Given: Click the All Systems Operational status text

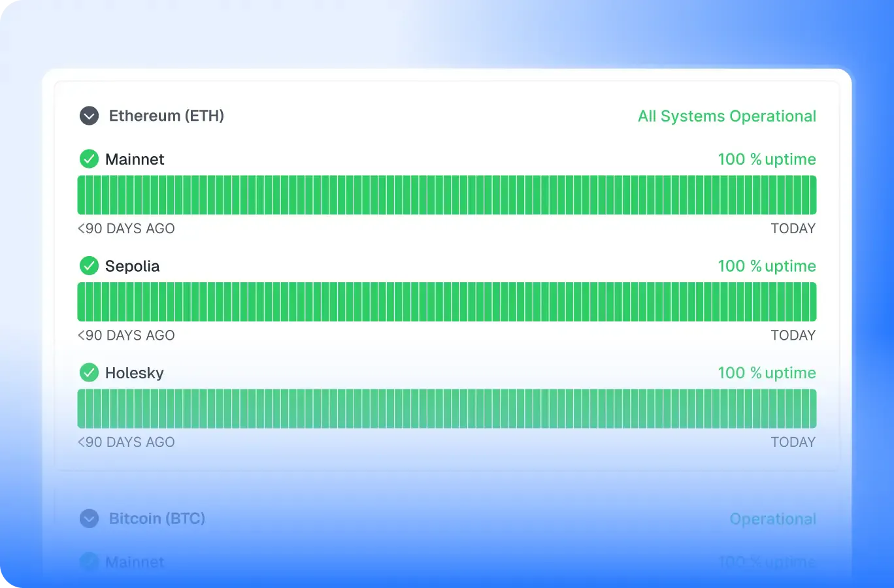Looking at the screenshot, I should pos(727,116).
